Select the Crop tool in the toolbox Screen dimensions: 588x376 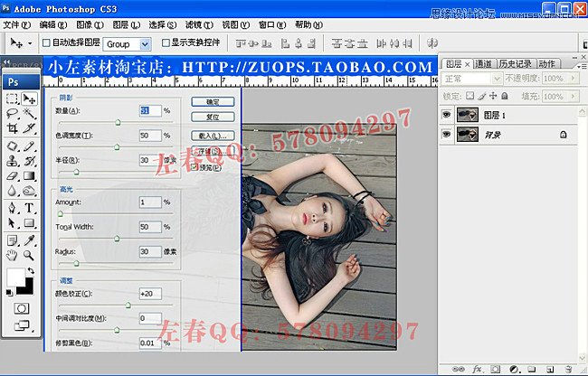(x=13, y=129)
